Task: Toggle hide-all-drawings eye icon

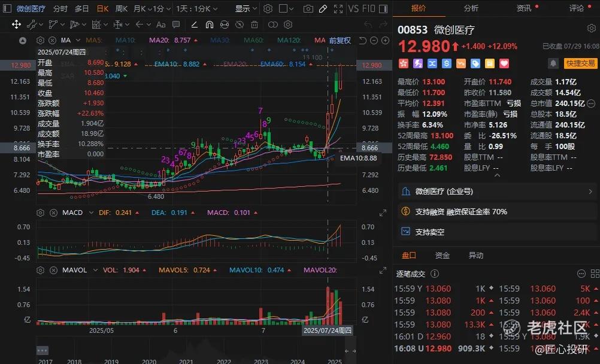Action: (240, 25)
